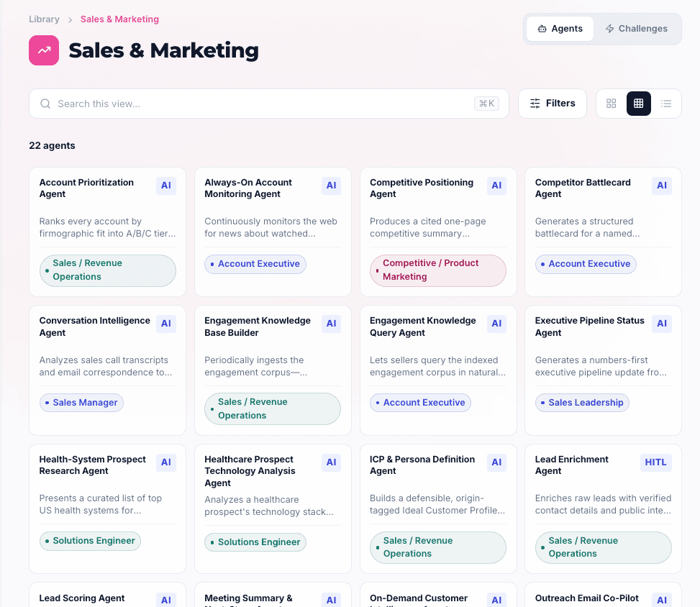Screen dimensions: 700x607
Task: Click AI badge on Conversation Intelligence Agent
Action: (166, 324)
